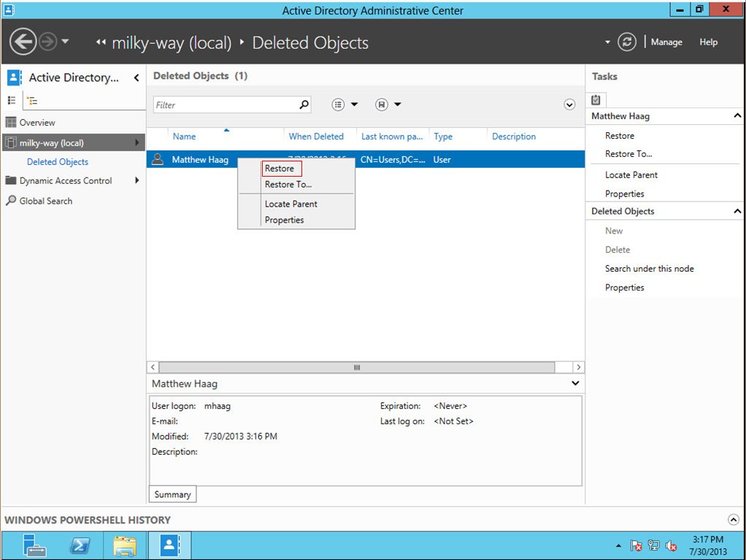Click Restore in the Tasks pane
The height and width of the screenshot is (560, 746).
(620, 136)
